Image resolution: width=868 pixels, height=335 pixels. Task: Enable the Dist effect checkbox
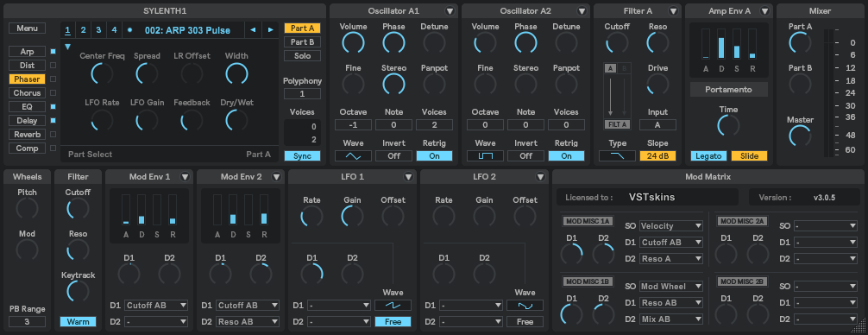53,66
